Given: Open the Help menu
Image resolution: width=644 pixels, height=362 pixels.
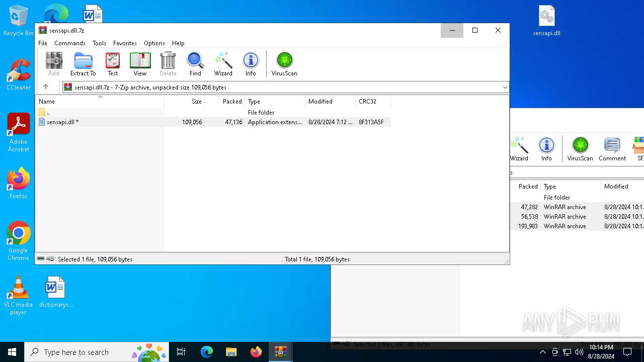Looking at the screenshot, I should pos(178,43).
